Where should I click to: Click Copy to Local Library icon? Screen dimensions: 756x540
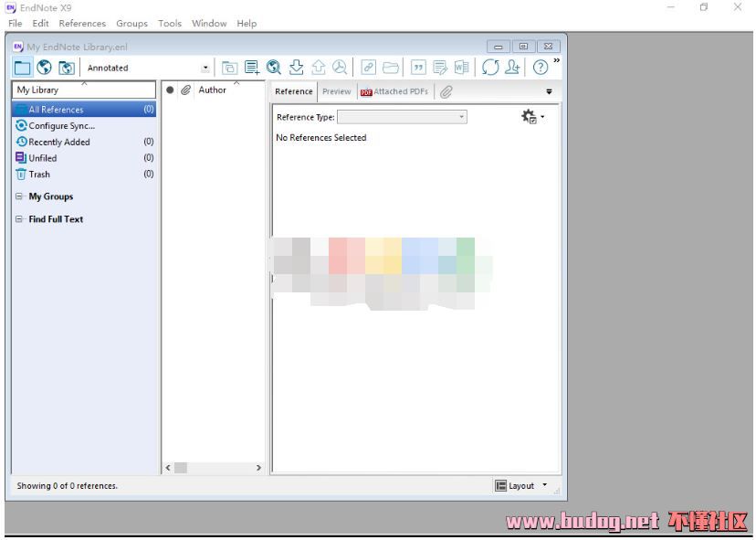pos(229,68)
